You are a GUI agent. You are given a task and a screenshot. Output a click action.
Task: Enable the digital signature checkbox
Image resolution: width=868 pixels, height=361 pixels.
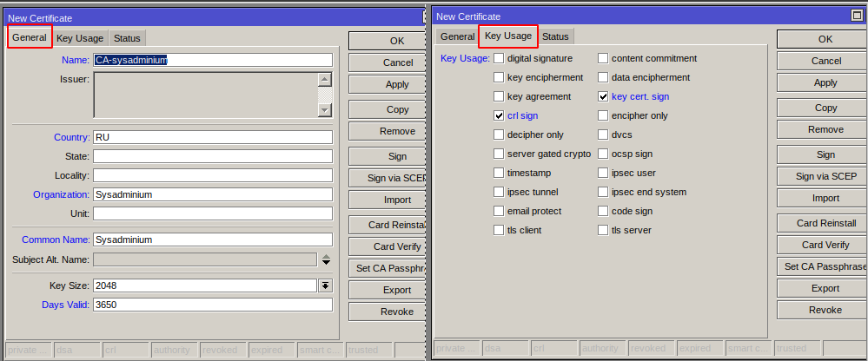(499, 58)
